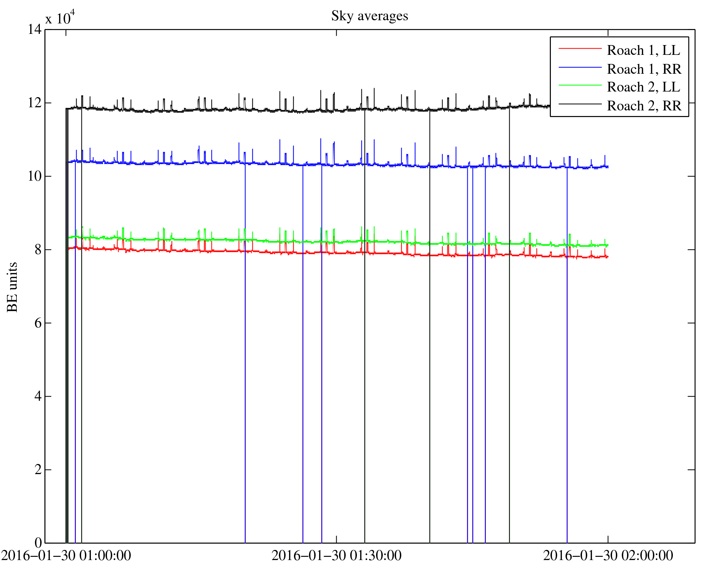Click the 01:30:00 x-axis tick label
Image resolution: width=705 pixels, height=588 pixels.
point(336,555)
